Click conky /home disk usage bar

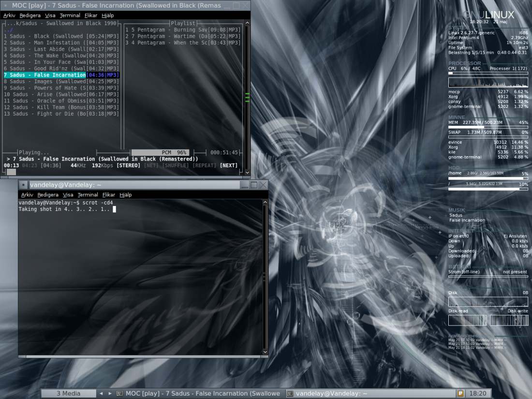[x=488, y=178]
